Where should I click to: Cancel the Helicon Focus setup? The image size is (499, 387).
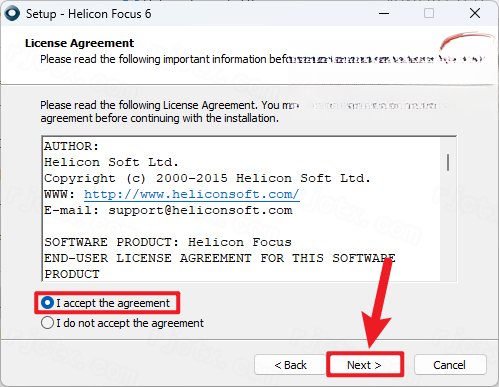click(x=450, y=365)
